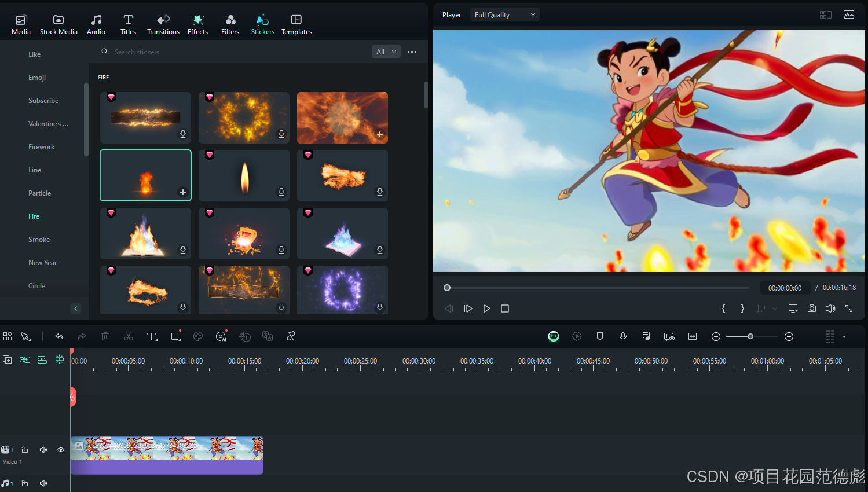Enter fullscreen preview mode

[x=849, y=309]
